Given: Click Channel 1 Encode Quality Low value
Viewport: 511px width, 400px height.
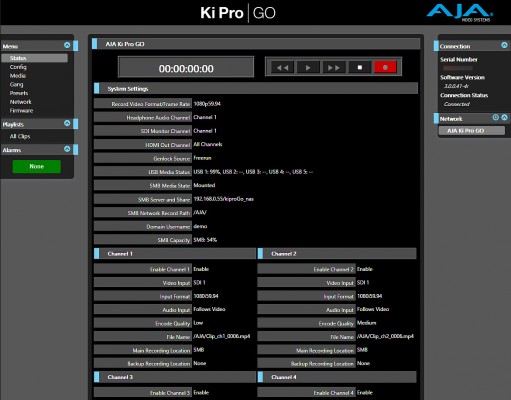Looking at the screenshot, I should pyautogui.click(x=198, y=323).
